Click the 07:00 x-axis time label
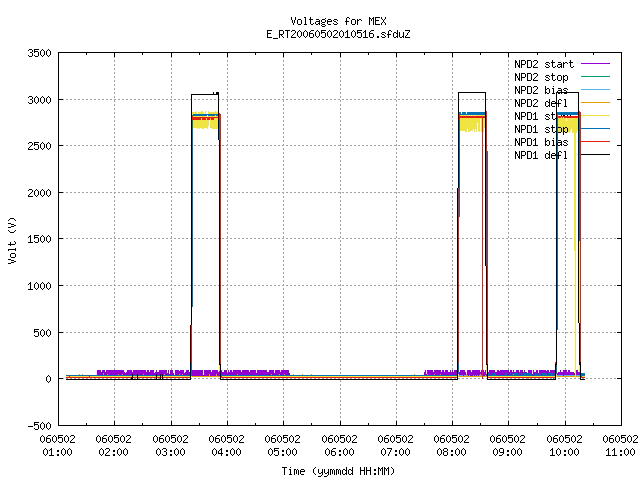 click(396, 452)
